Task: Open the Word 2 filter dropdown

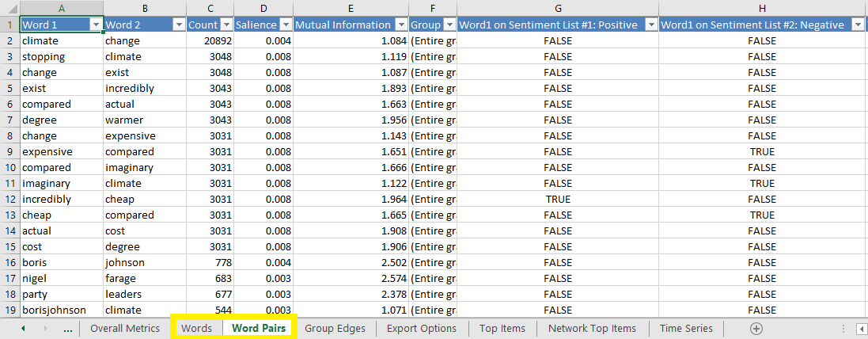Action: point(179,25)
